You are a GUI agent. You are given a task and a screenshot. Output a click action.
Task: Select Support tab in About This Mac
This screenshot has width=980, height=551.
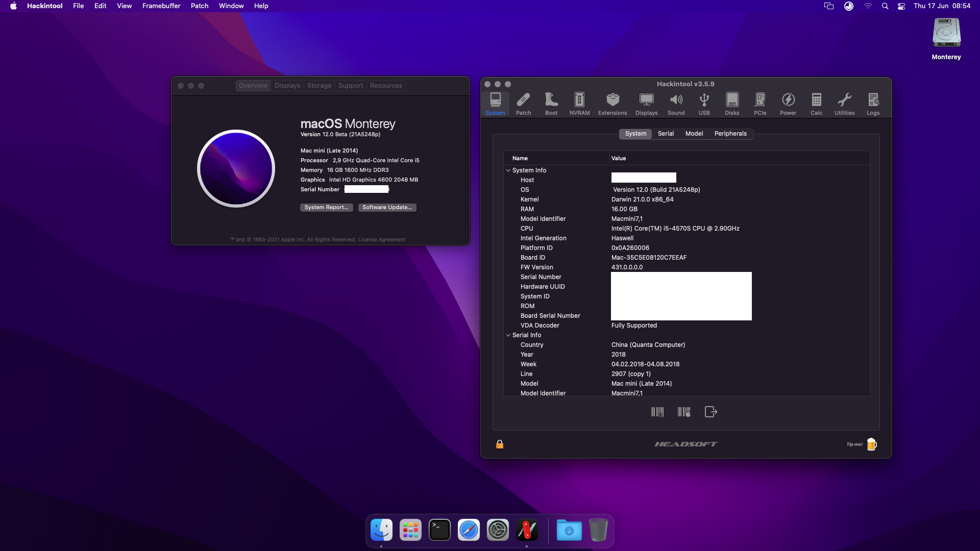tap(351, 86)
